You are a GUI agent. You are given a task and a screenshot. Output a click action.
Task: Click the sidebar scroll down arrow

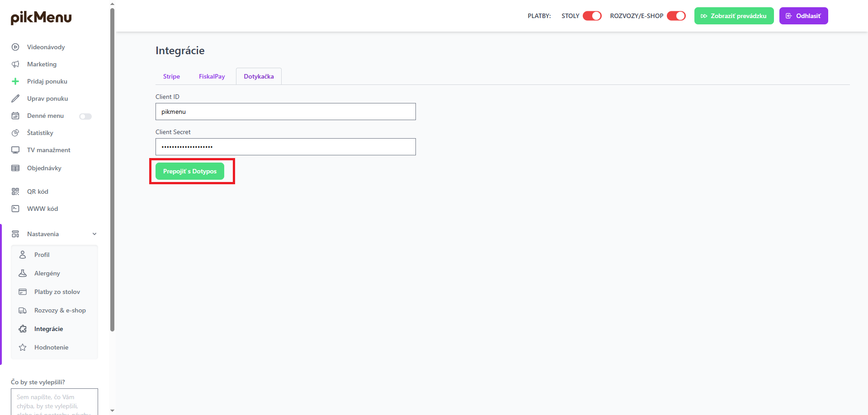coord(113,410)
